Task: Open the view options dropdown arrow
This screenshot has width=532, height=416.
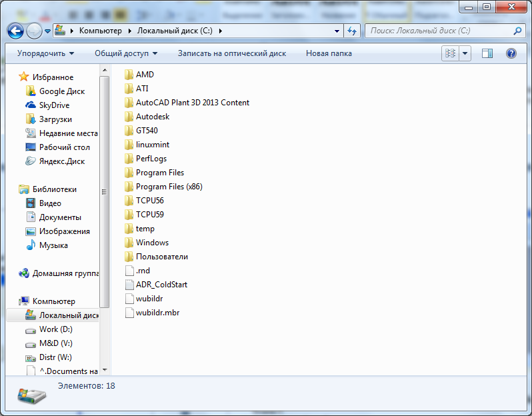Action: (x=465, y=53)
